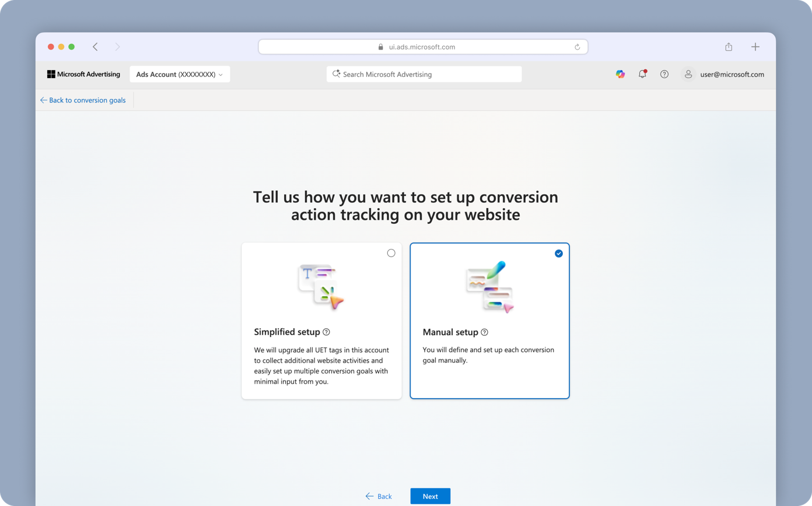The height and width of the screenshot is (506, 812).
Task: Open the notifications bell
Action: point(642,74)
